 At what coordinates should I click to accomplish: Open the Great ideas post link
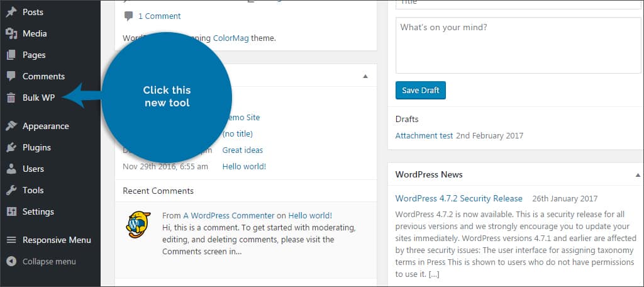point(242,150)
